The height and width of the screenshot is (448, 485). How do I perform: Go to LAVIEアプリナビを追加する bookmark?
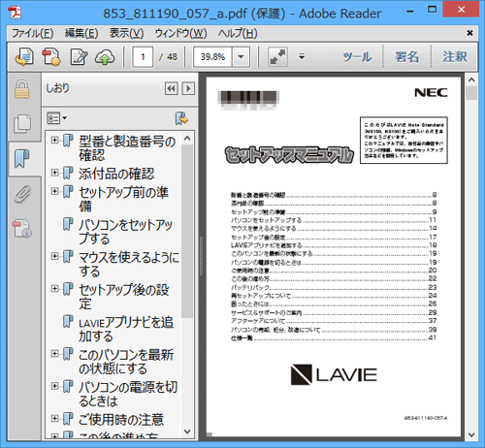pos(126,329)
